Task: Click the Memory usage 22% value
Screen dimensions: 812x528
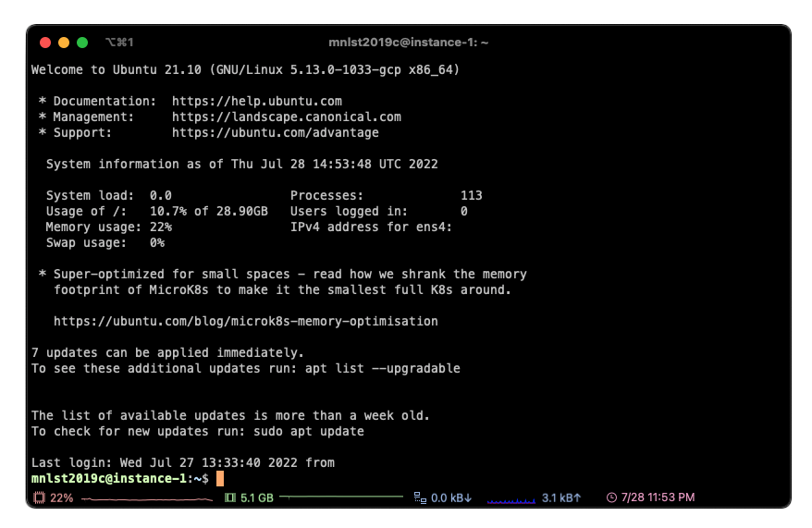Action: click(161, 227)
